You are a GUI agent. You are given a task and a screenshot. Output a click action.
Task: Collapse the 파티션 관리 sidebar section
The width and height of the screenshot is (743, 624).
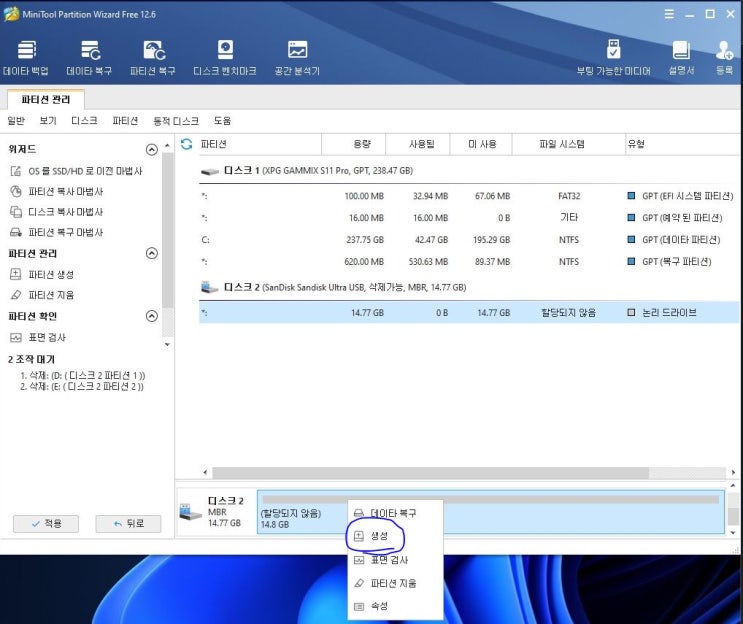tap(152, 254)
